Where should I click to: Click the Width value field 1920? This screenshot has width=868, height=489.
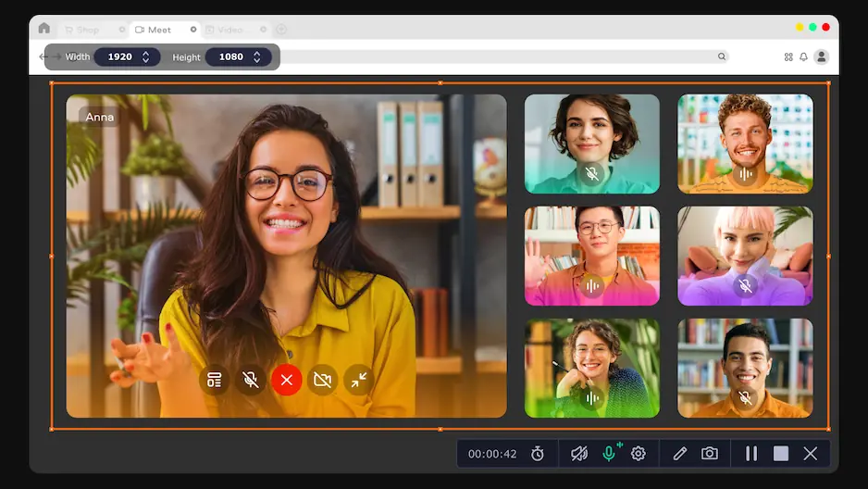120,56
